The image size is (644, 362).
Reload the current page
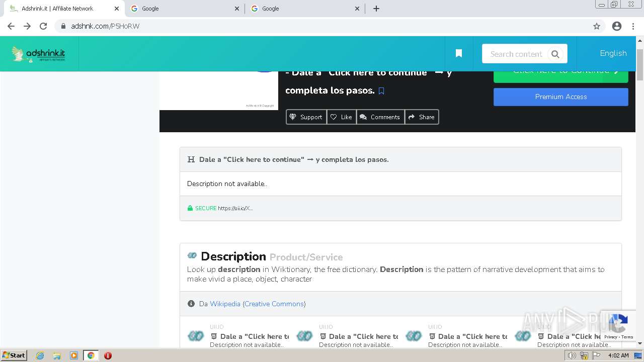click(x=43, y=26)
